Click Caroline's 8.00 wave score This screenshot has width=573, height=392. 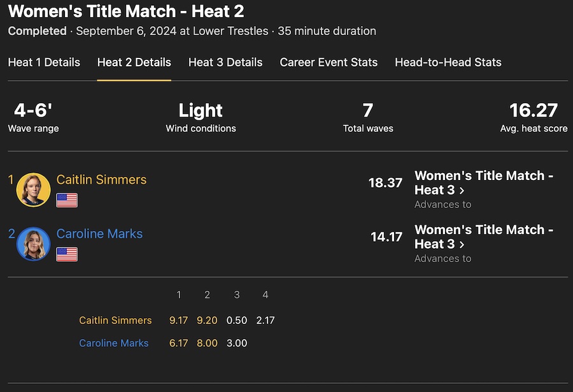click(x=207, y=343)
